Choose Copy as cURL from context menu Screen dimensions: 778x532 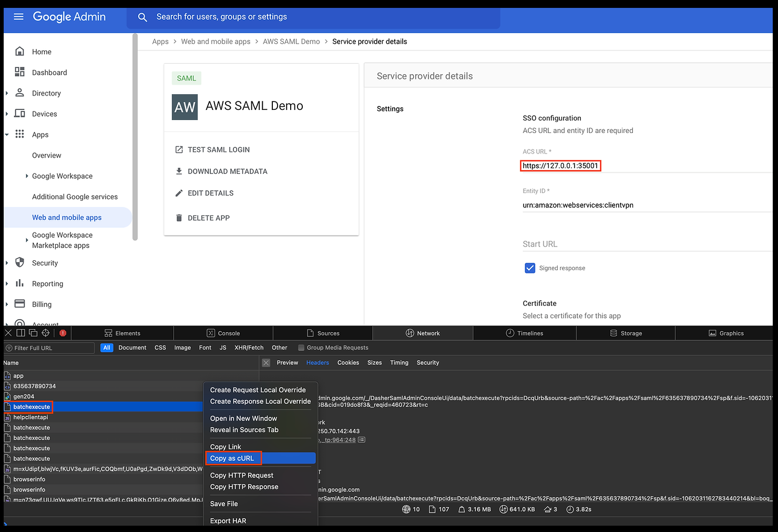(260, 458)
